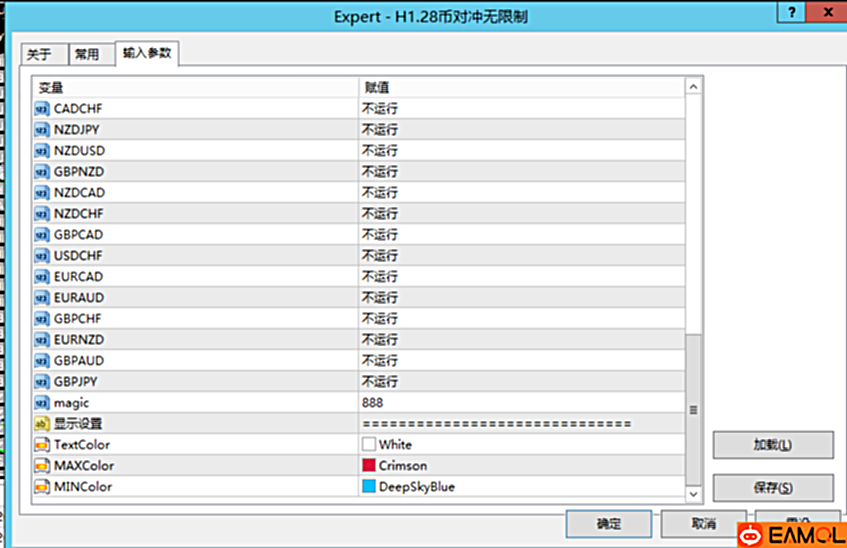Click the 取消 button
This screenshot has height=548, width=847.
[704, 524]
